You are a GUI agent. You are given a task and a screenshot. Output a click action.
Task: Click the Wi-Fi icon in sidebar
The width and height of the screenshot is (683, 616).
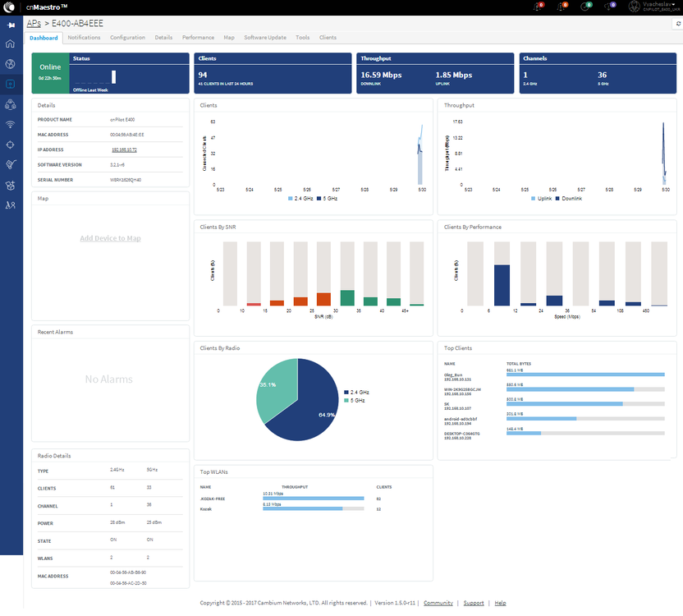click(11, 124)
